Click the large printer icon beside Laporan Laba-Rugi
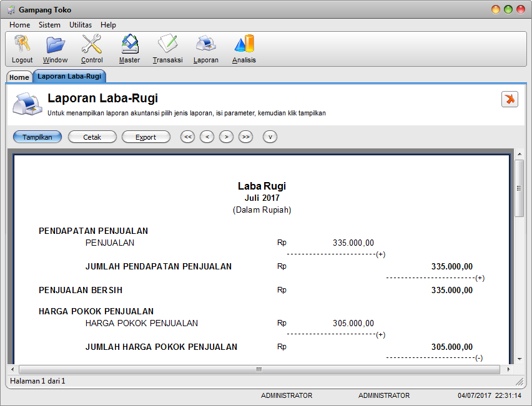This screenshot has width=532, height=406. (27, 104)
